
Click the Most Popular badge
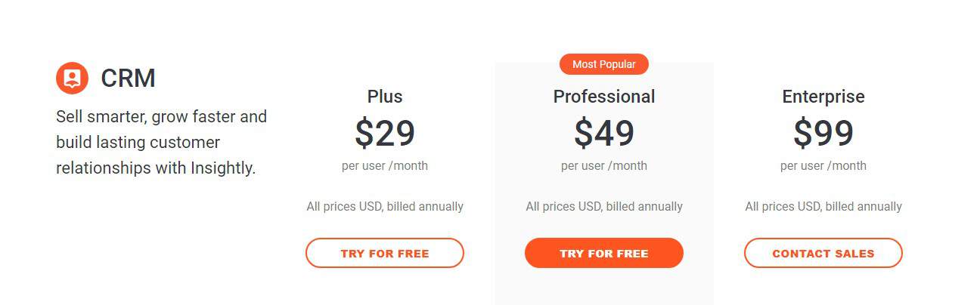coord(604,64)
